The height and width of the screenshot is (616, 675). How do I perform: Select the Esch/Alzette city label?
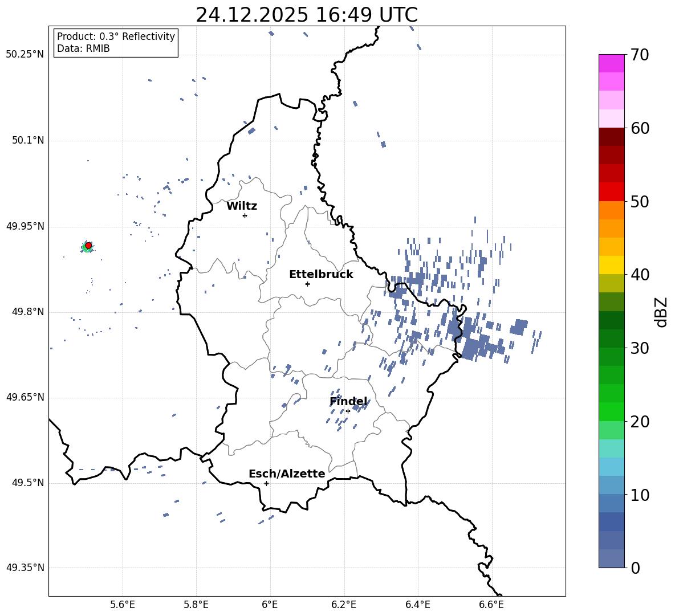tap(287, 474)
